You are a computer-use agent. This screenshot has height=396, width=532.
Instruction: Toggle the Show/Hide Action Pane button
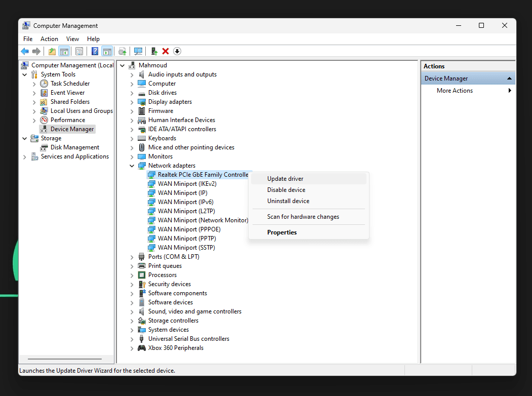tap(107, 51)
